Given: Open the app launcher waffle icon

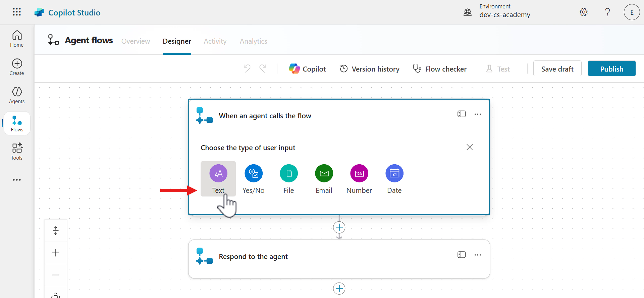Looking at the screenshot, I should pyautogui.click(x=17, y=12).
